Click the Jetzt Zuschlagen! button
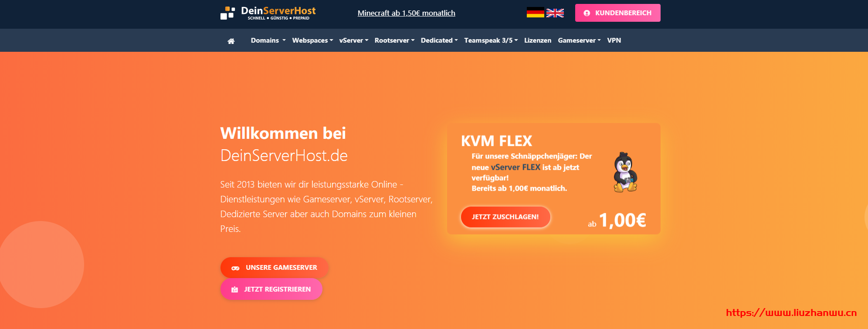868x329 pixels. coord(505,217)
